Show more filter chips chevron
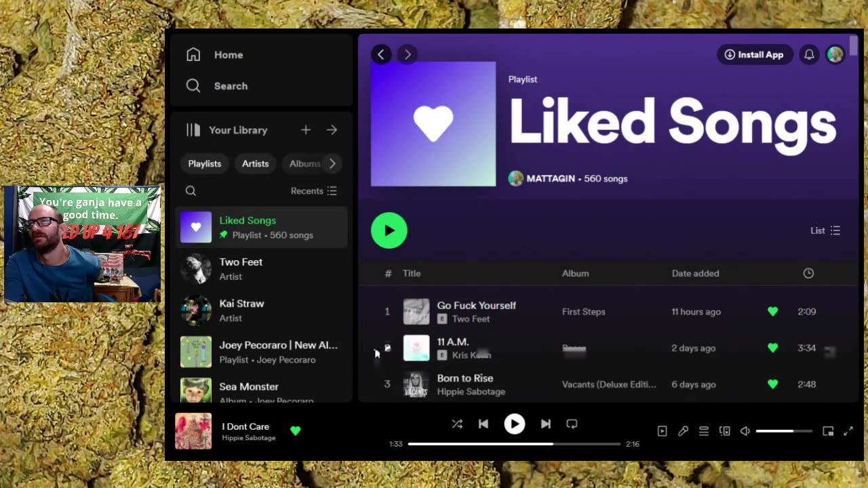 [x=332, y=163]
